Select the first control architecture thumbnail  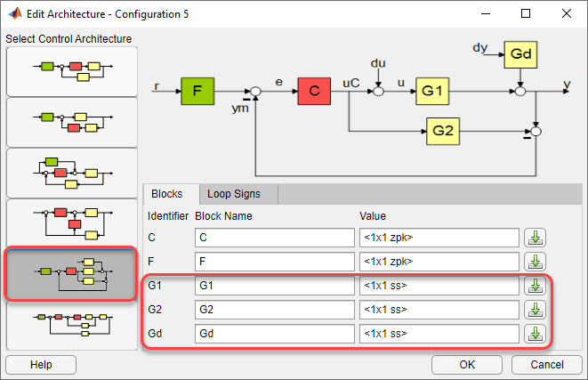pyautogui.click(x=72, y=72)
